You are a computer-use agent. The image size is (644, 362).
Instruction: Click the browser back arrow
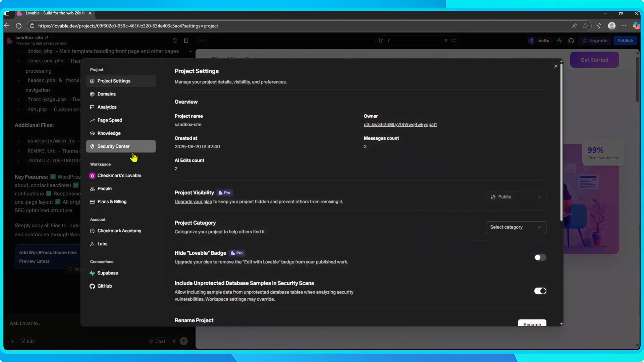click(x=7, y=26)
